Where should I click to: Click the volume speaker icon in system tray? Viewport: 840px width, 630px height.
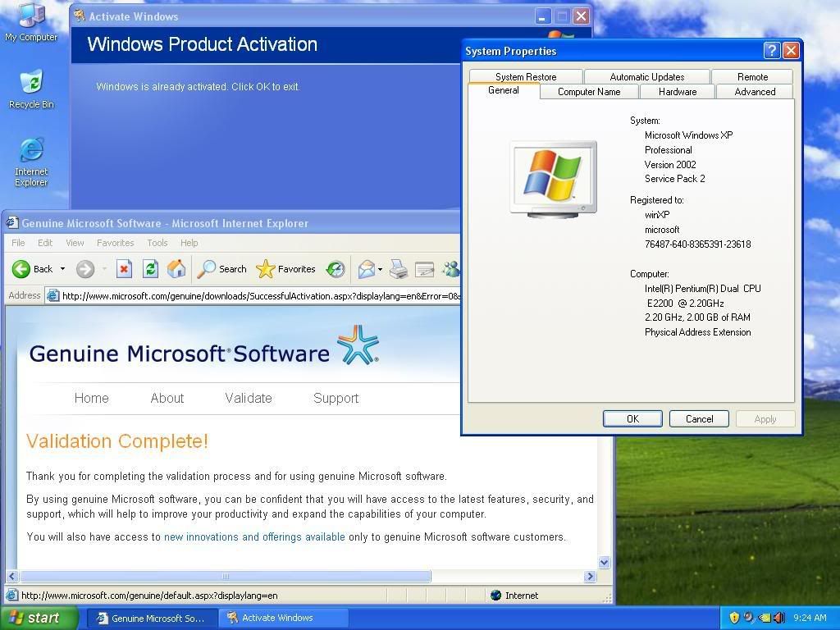[x=779, y=618]
